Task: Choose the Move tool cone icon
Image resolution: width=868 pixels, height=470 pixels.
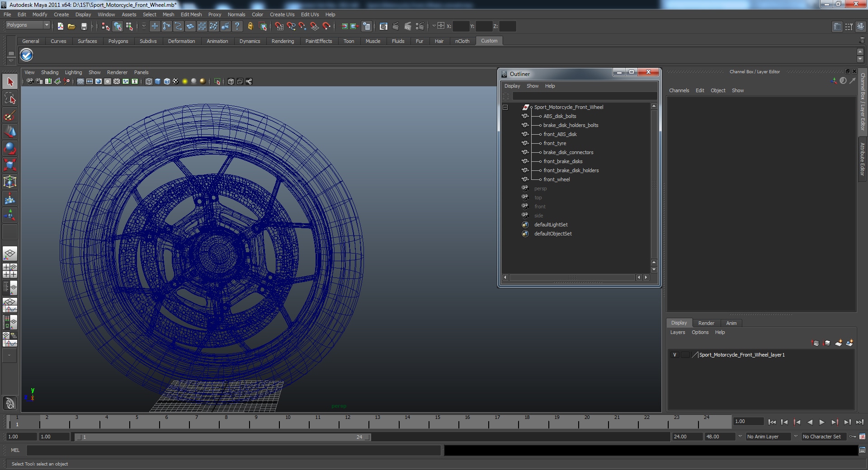Action: 10,132
